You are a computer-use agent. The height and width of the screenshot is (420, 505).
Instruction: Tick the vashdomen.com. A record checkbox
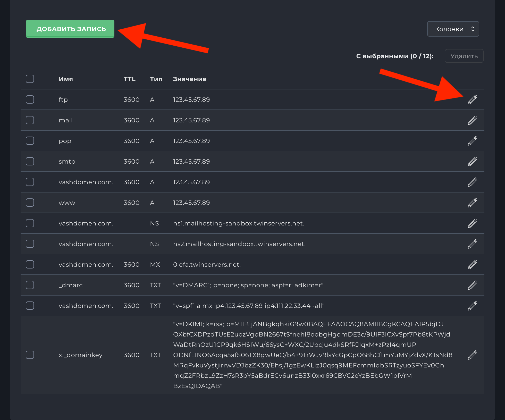tap(30, 182)
